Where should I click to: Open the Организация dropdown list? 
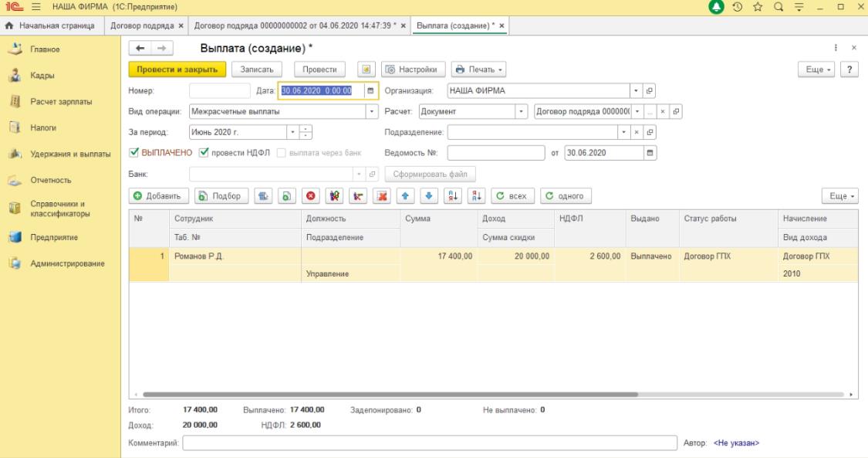point(637,90)
